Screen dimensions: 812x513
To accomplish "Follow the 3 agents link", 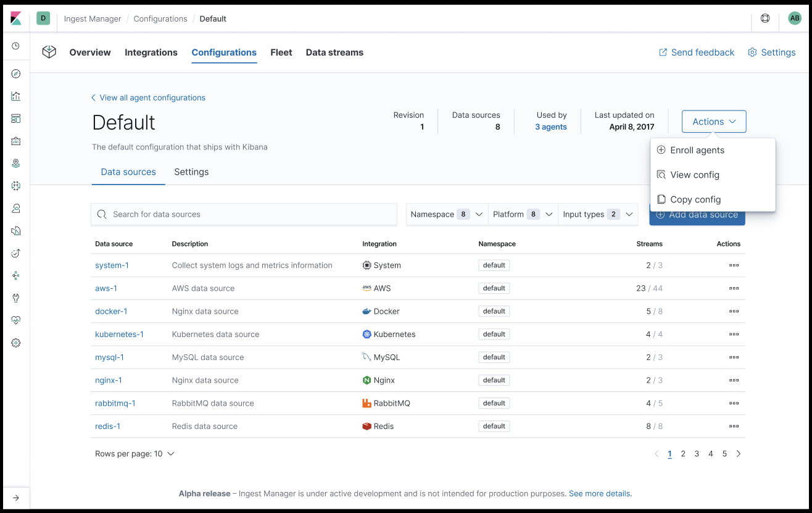I will (551, 127).
